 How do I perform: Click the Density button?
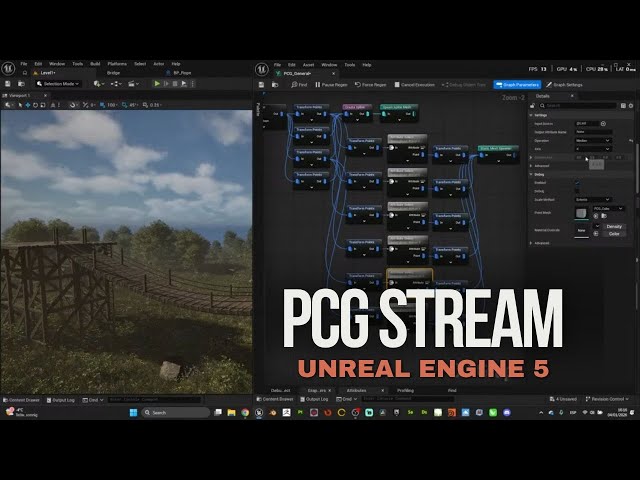[x=614, y=226]
